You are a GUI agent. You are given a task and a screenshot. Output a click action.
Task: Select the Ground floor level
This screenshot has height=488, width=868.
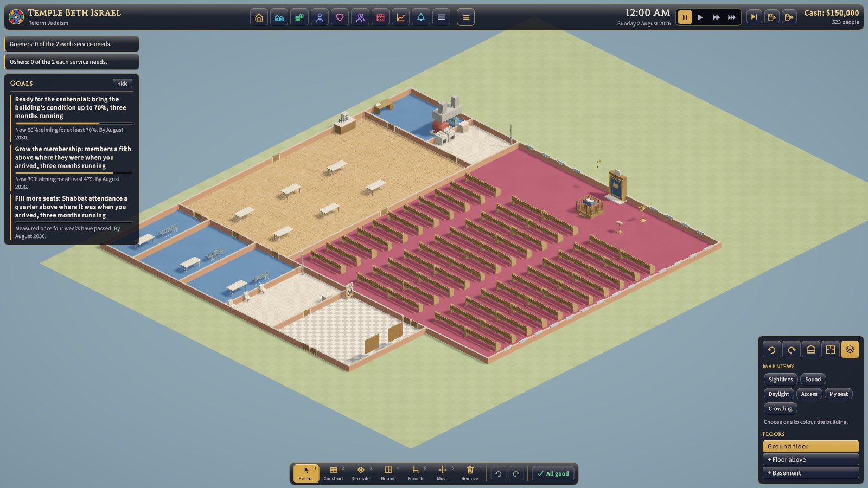810,446
